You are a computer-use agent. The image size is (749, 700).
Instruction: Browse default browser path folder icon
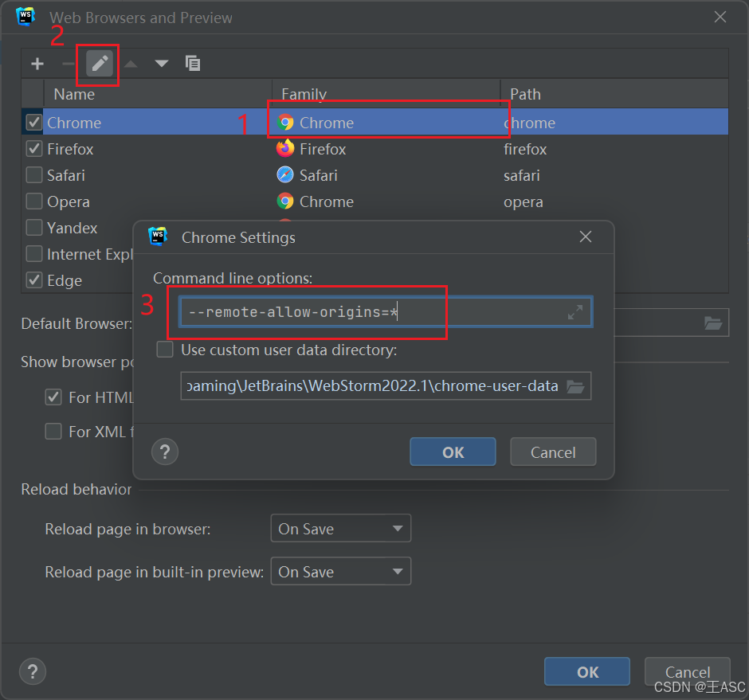coord(713,323)
